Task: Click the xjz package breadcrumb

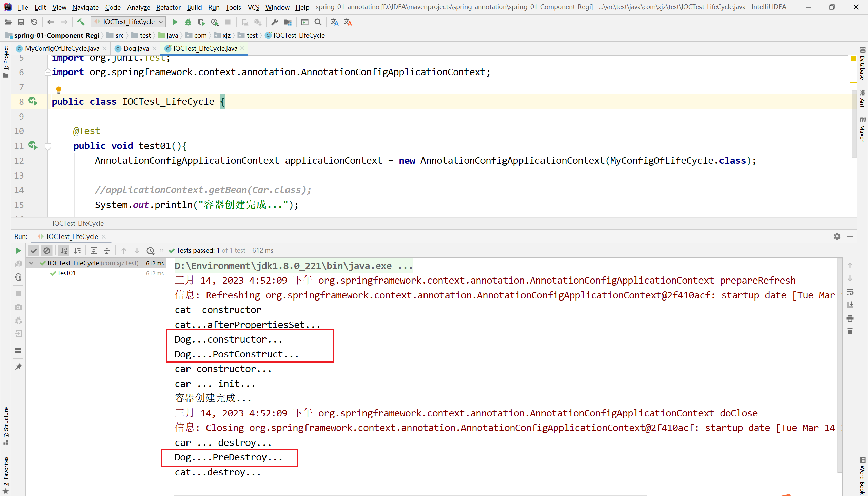Action: click(223, 35)
